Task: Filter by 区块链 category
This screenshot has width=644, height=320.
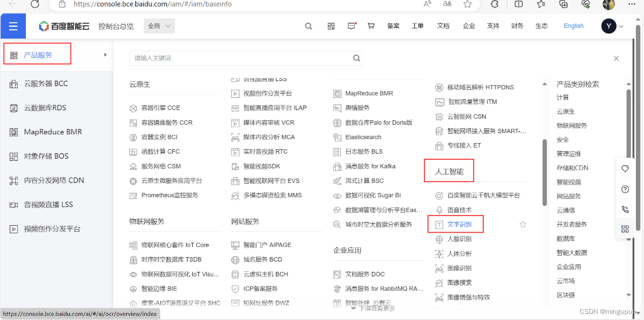Action: click(566, 295)
